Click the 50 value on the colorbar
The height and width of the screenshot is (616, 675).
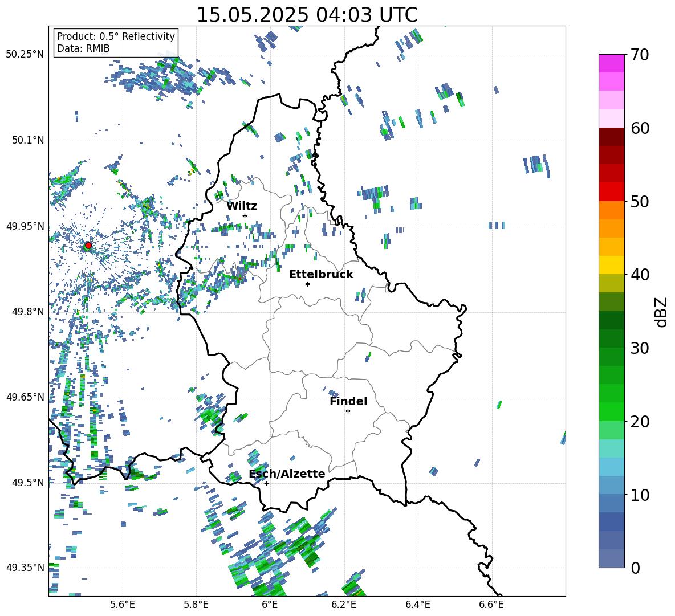(640, 201)
